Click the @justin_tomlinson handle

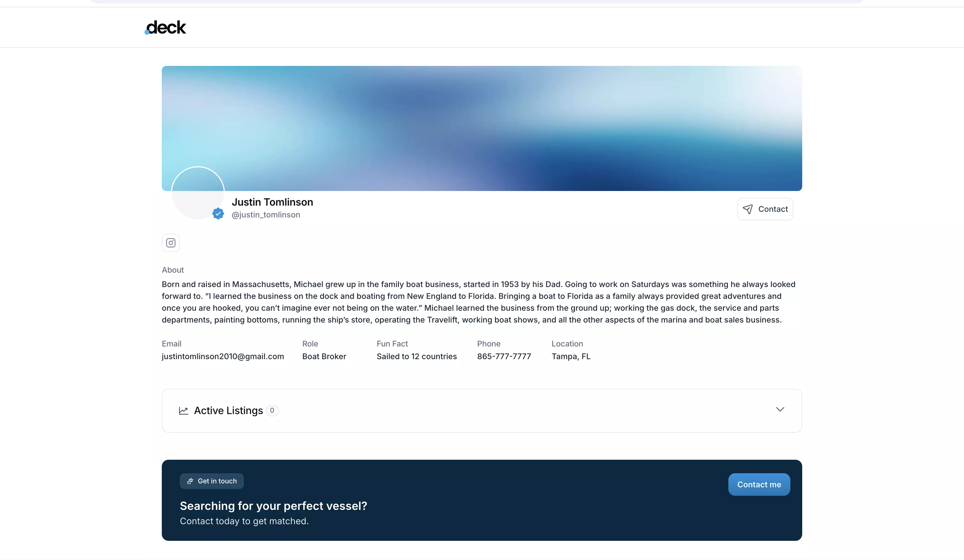pos(266,215)
